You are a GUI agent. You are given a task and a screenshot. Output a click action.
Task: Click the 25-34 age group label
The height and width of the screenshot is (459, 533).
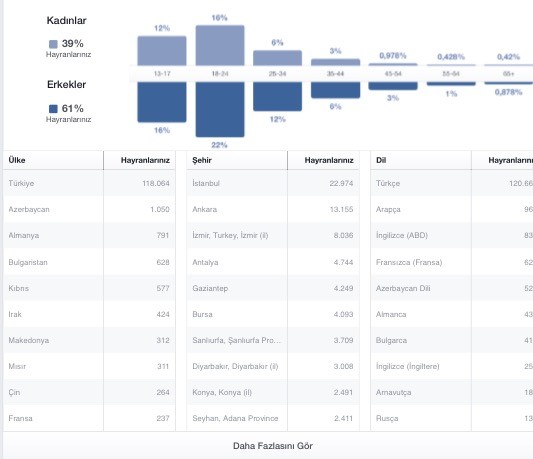pos(277,74)
